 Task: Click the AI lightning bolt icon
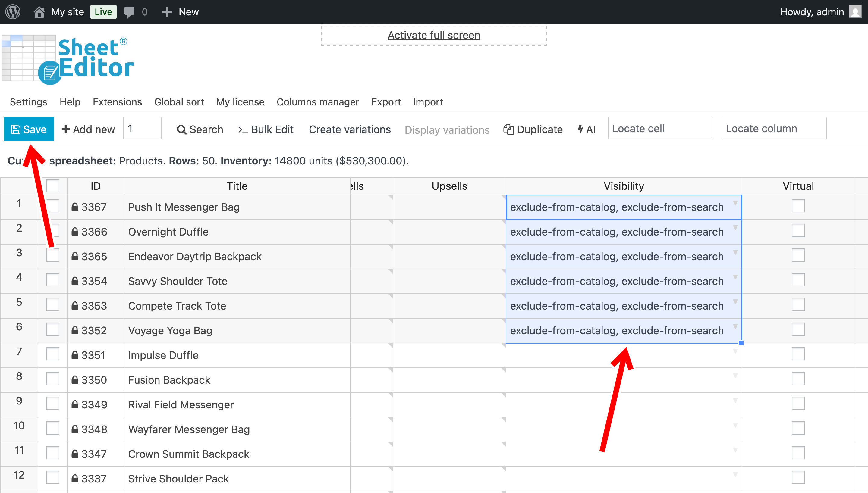click(x=580, y=129)
